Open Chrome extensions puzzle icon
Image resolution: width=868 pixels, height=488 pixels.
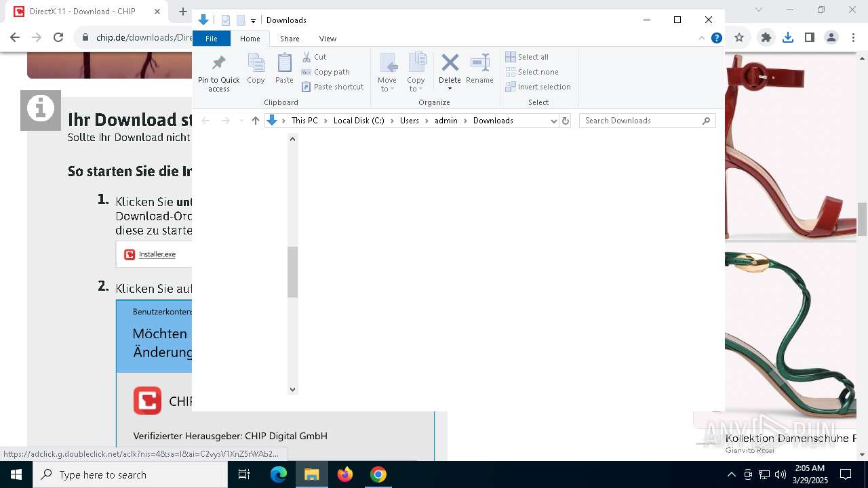(x=766, y=38)
